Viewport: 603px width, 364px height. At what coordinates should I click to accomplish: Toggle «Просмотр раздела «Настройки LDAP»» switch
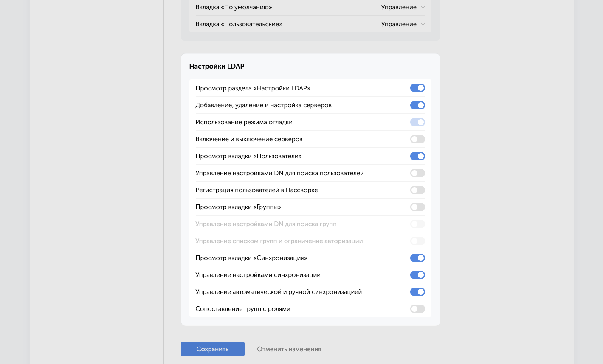(417, 88)
